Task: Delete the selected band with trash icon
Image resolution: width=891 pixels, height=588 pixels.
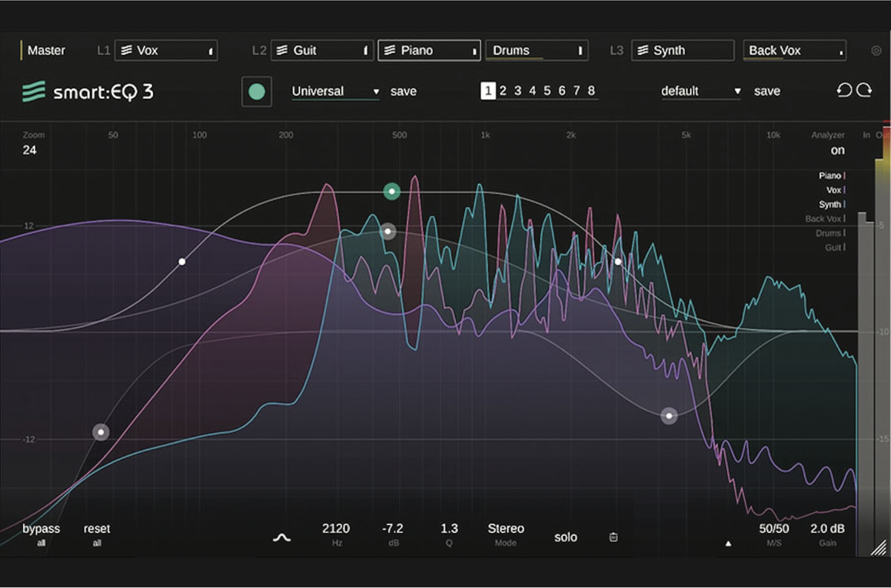Action: point(613,537)
